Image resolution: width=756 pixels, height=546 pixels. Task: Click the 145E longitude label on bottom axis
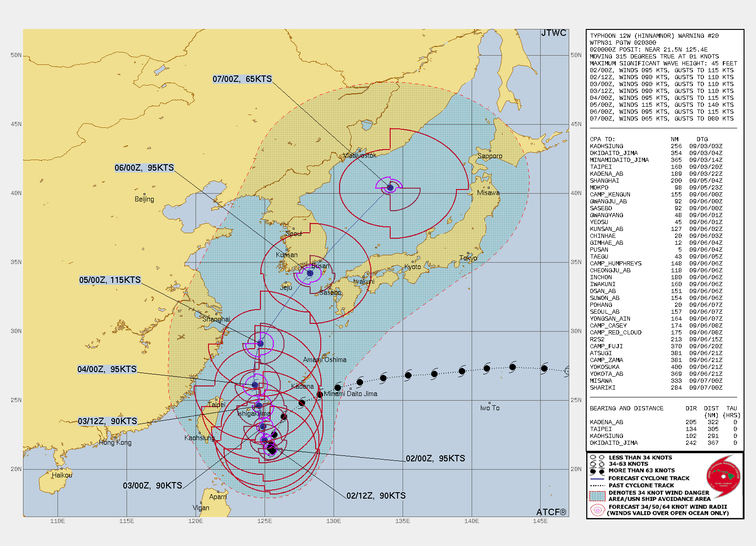click(540, 521)
